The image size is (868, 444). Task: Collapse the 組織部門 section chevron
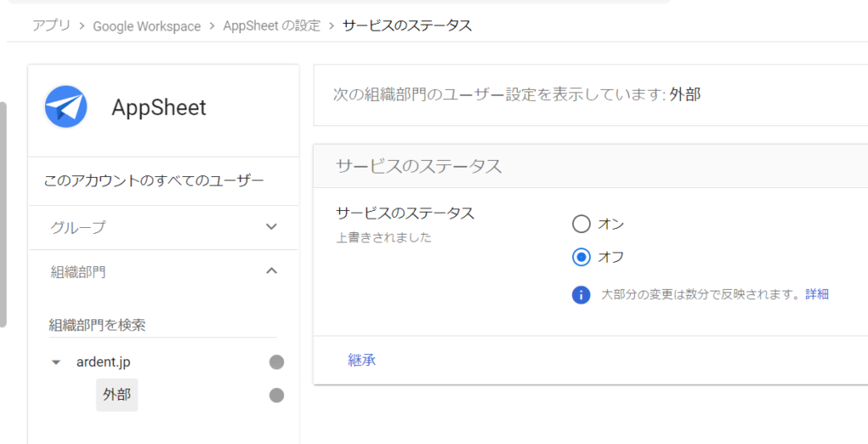pyautogui.click(x=271, y=271)
